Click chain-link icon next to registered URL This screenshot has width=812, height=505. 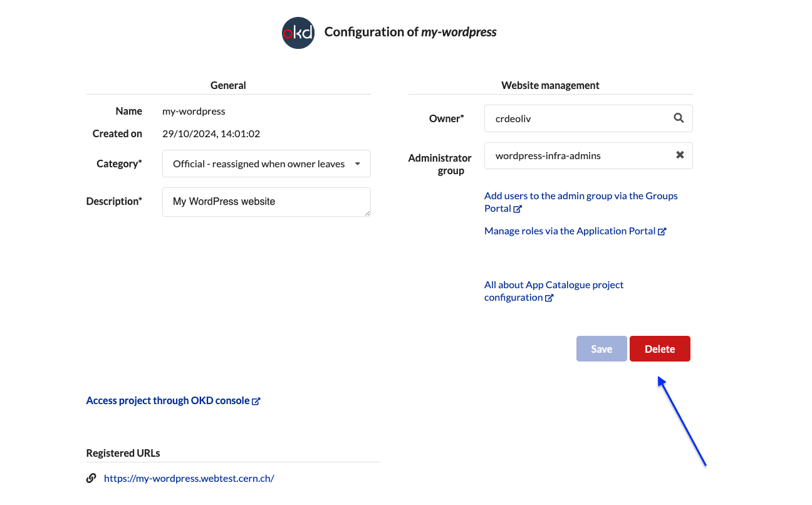tap(91, 478)
